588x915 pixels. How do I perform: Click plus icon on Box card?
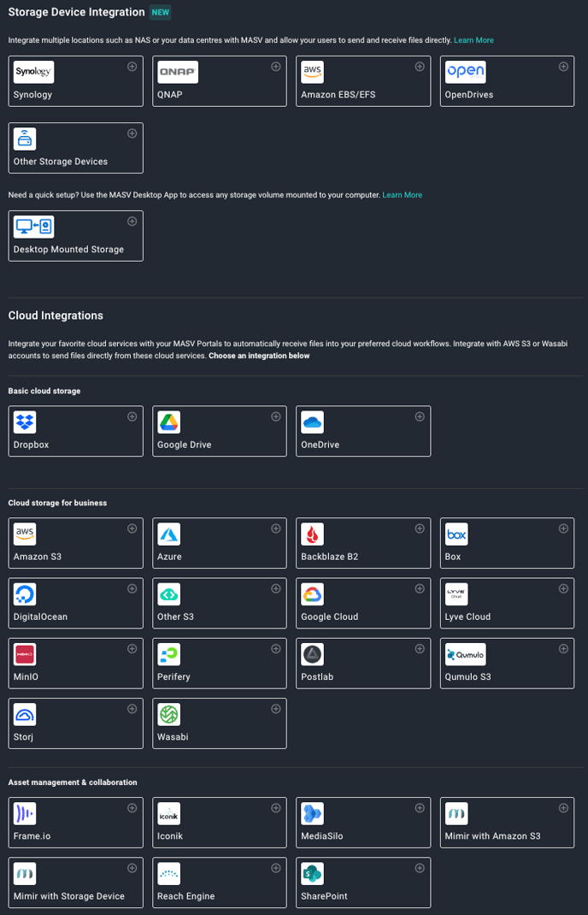pyautogui.click(x=563, y=528)
